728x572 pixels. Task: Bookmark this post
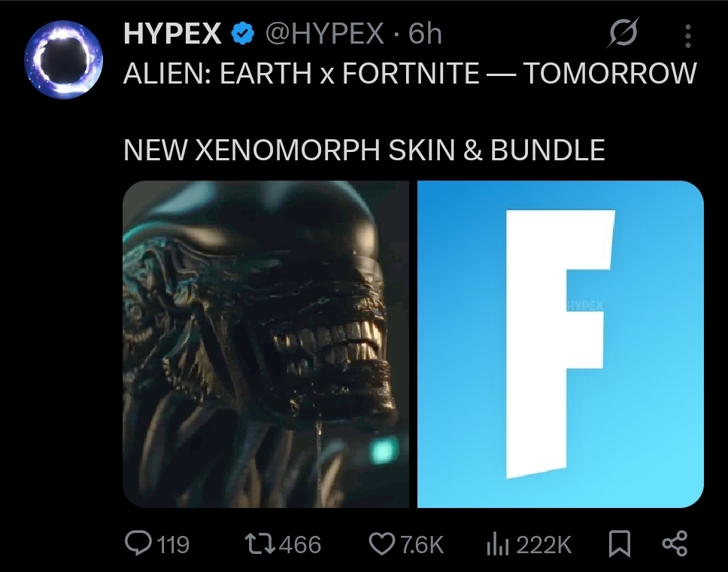pyautogui.click(x=620, y=544)
